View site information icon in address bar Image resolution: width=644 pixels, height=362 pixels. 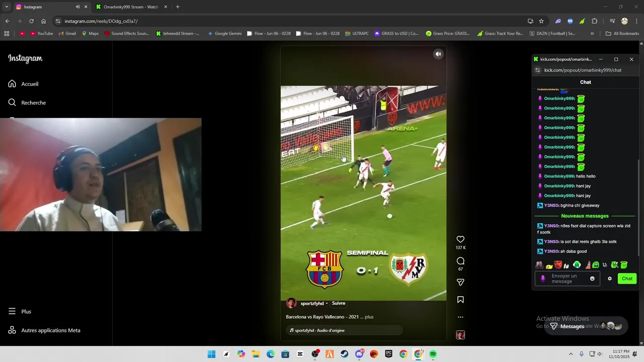58,21
